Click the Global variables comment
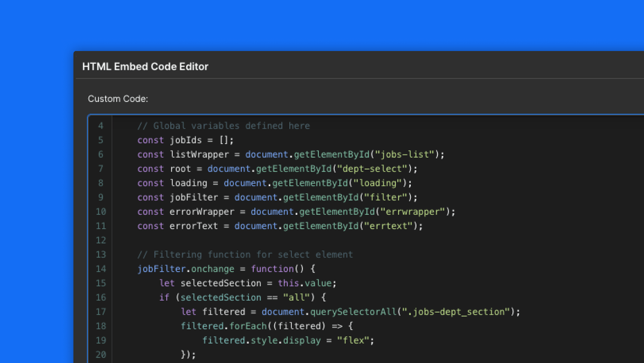The height and width of the screenshot is (363, 644). tap(224, 125)
